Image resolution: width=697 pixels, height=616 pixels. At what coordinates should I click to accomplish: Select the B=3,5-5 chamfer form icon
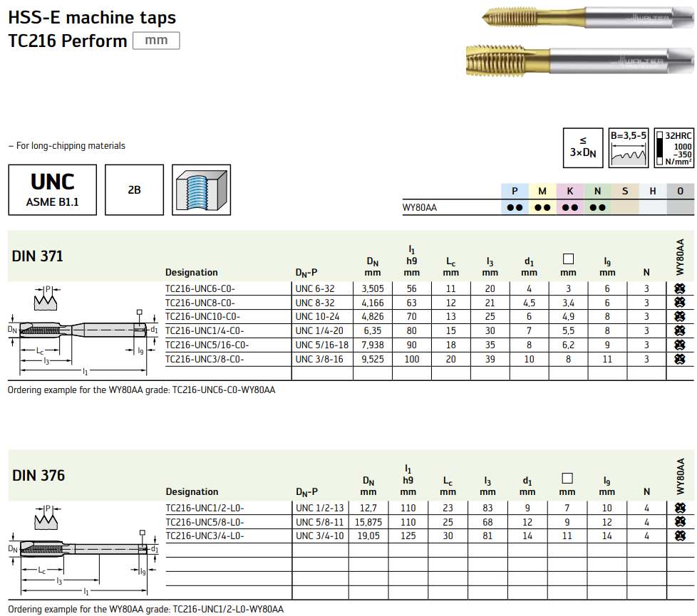pyautogui.click(x=628, y=148)
